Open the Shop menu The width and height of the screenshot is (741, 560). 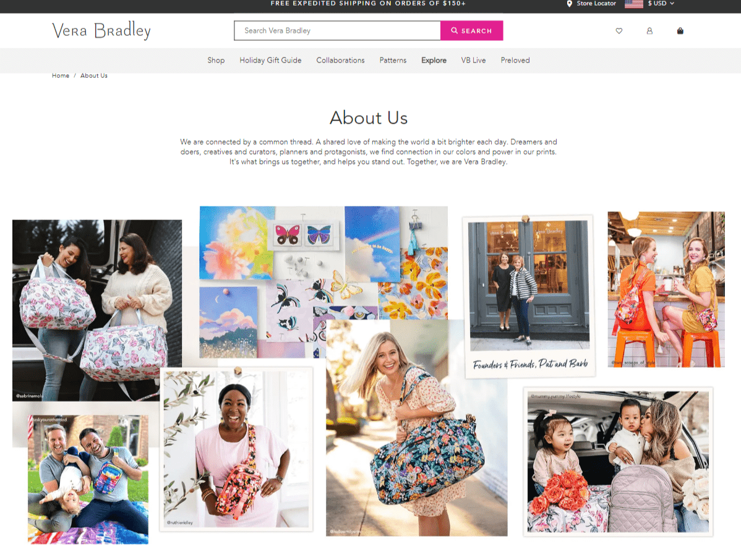click(216, 61)
